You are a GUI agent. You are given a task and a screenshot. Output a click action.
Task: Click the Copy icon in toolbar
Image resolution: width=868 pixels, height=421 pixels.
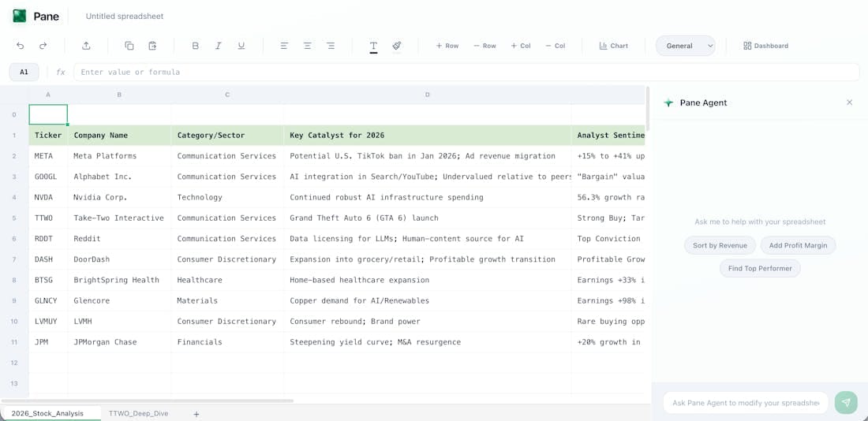pos(129,46)
